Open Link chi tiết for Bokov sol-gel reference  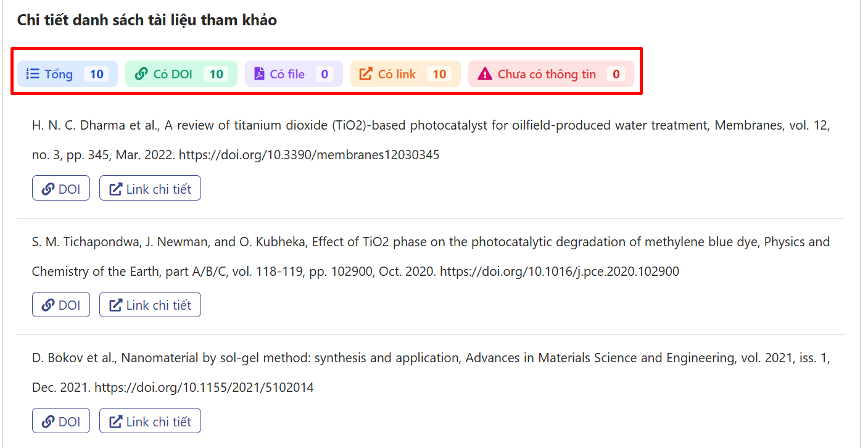point(150,421)
